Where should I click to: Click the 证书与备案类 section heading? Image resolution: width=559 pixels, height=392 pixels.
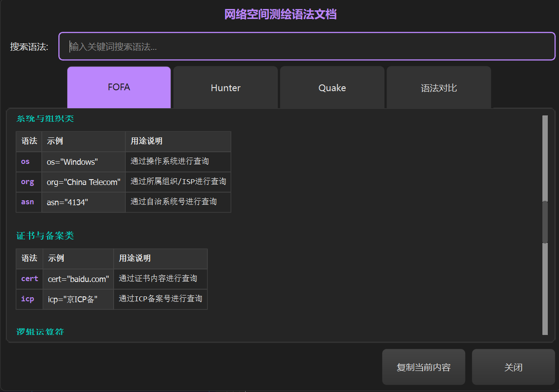click(45, 236)
